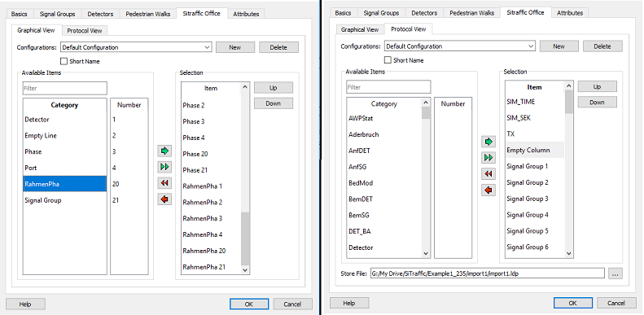
Task: Click down arrow of right Selection list scrollbar
Action: [569, 254]
